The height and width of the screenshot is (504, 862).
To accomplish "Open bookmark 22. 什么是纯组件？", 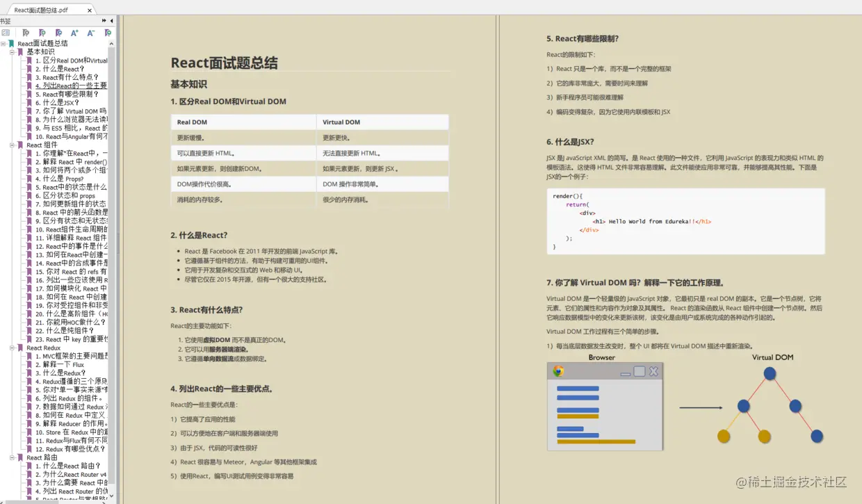I will point(65,331).
